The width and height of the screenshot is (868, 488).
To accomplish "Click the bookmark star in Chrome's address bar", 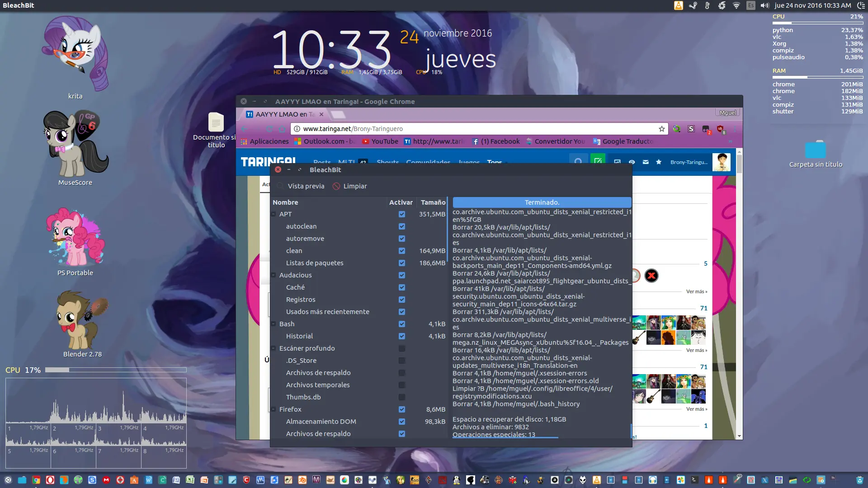I will 661,129.
